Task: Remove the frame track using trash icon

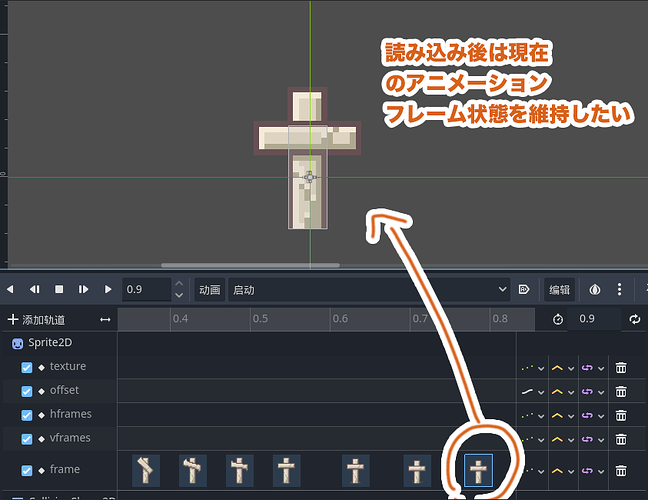Action: [x=621, y=470]
